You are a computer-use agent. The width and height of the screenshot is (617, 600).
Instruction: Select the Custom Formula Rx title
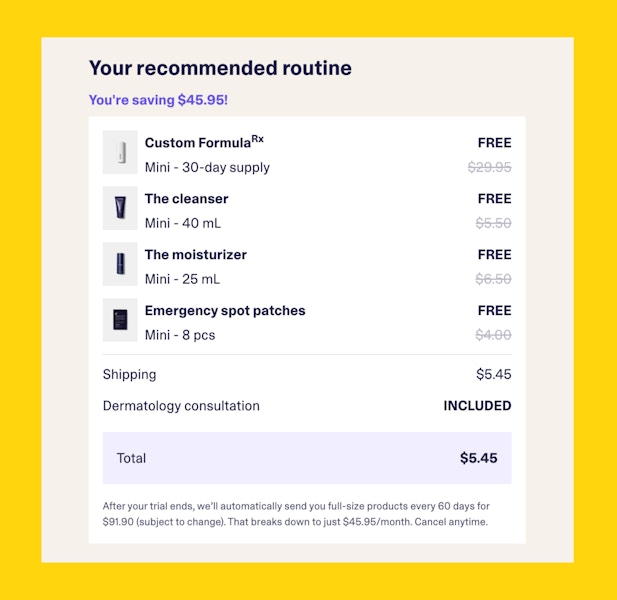[204, 142]
